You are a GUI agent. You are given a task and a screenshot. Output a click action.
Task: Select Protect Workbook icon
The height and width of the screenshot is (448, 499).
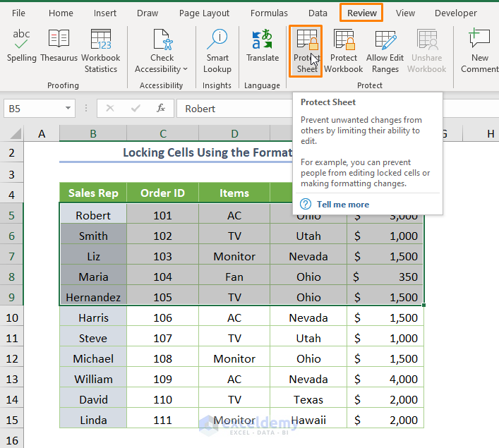click(344, 51)
